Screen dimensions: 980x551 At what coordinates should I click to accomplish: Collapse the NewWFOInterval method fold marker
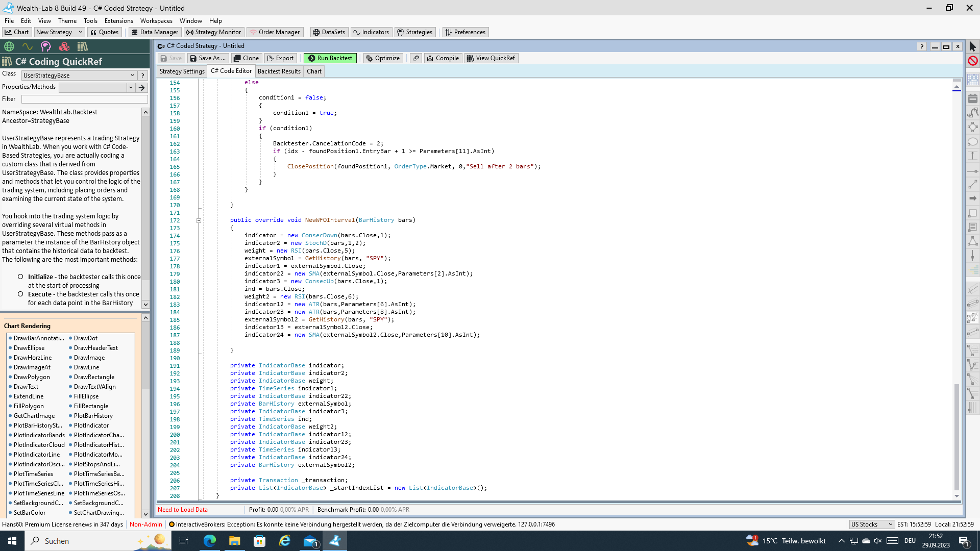click(199, 220)
